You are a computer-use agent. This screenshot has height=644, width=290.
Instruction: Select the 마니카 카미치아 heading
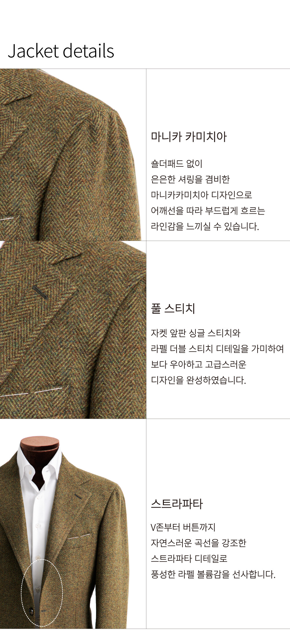pyautogui.click(x=188, y=137)
